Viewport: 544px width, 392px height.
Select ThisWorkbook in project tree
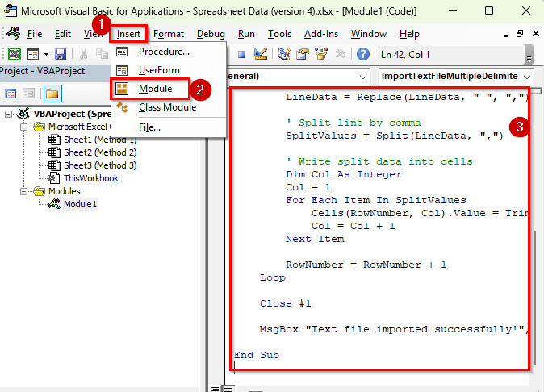[x=91, y=178]
